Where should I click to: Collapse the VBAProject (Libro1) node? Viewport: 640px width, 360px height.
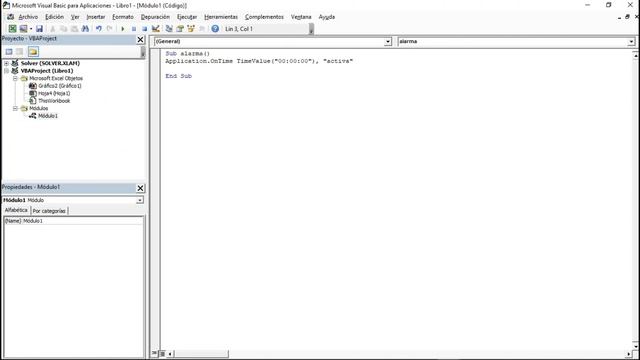coord(7,71)
